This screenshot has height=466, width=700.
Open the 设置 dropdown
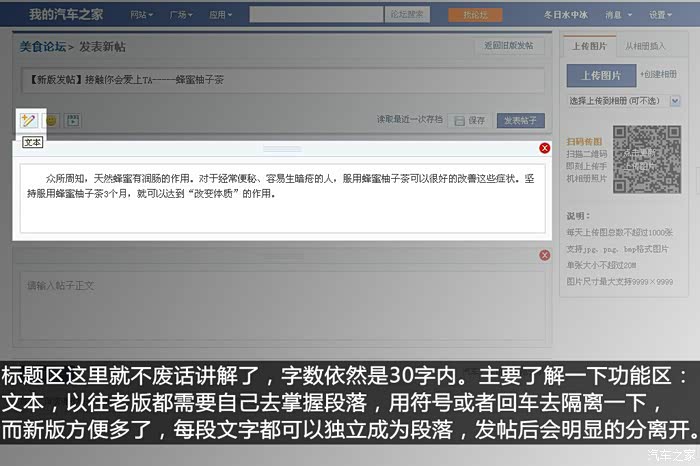(660, 15)
